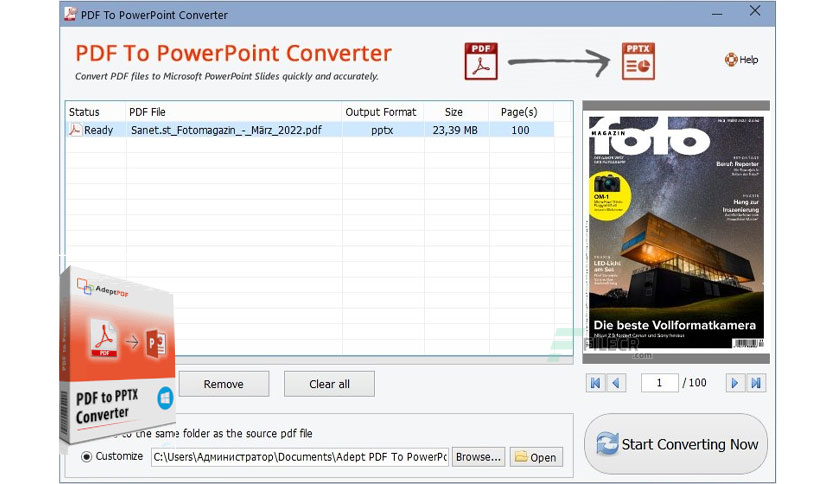This screenshot has height=484, width=836.
Task: Click the Status column header
Action: tap(96, 112)
